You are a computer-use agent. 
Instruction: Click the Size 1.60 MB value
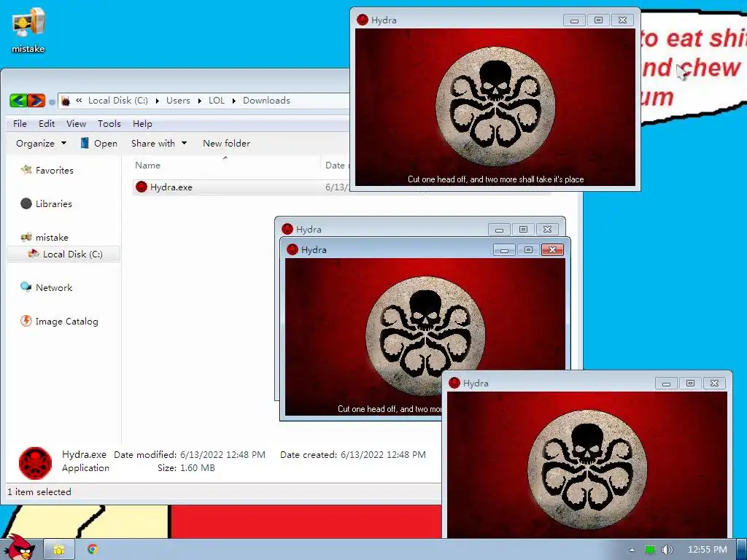click(197, 468)
